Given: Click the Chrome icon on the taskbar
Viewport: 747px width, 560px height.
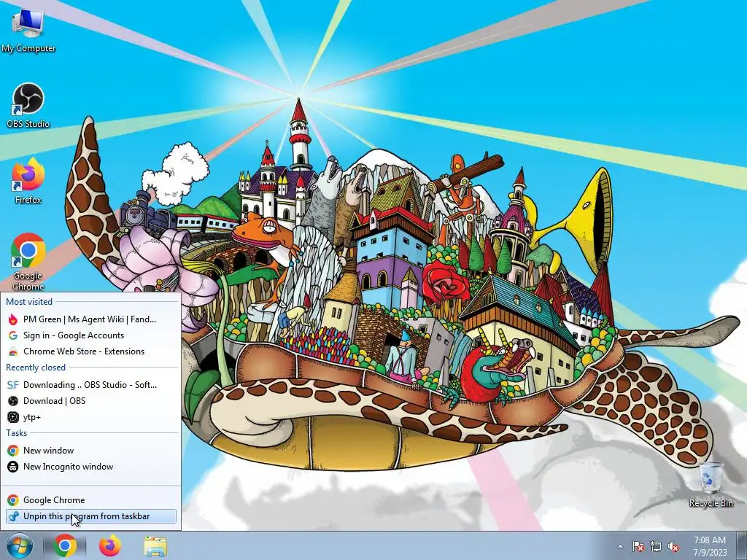Looking at the screenshot, I should pyautogui.click(x=65, y=545).
